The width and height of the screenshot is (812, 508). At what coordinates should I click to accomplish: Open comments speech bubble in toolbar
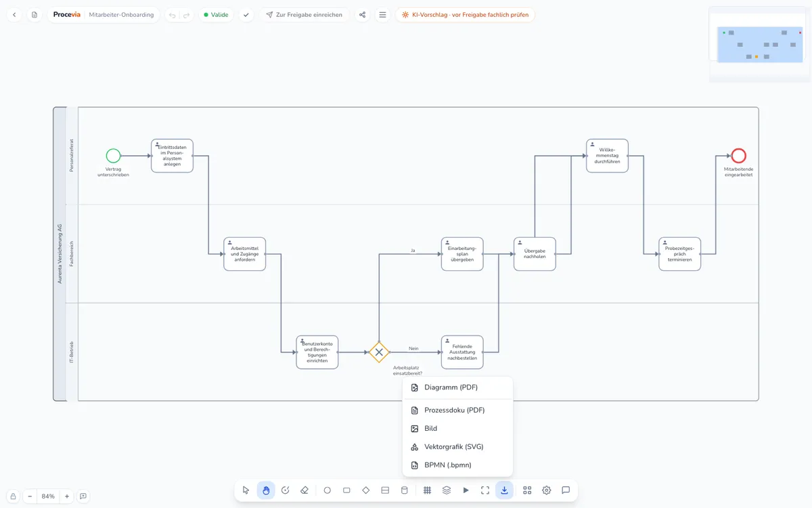pos(566,490)
